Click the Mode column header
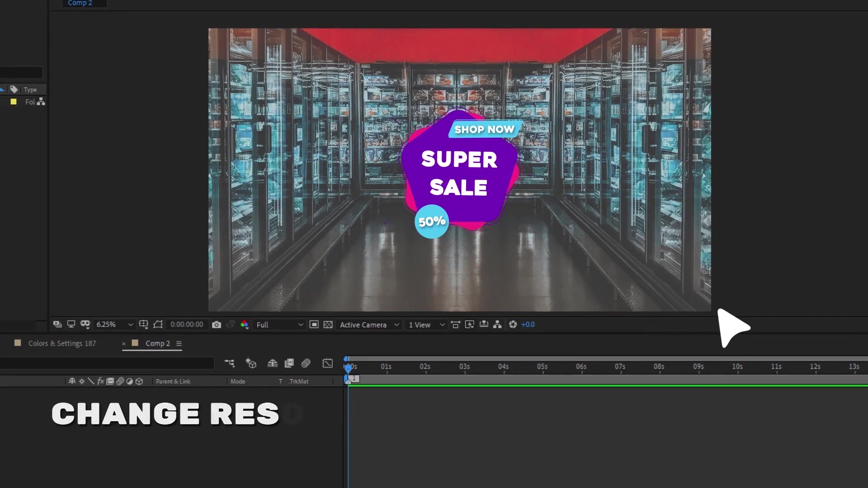 (238, 381)
